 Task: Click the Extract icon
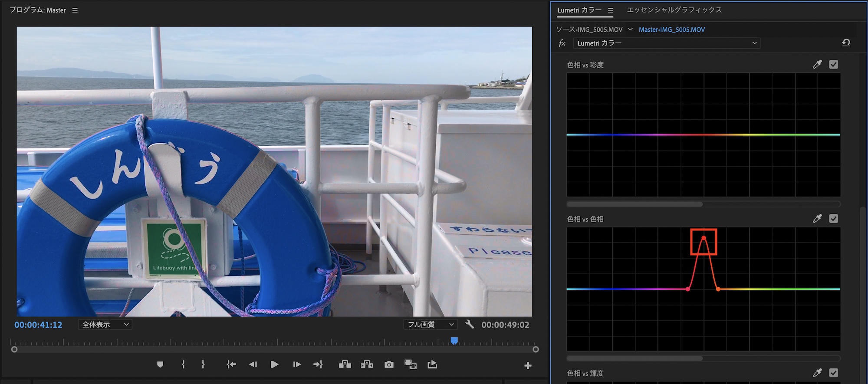point(367,364)
